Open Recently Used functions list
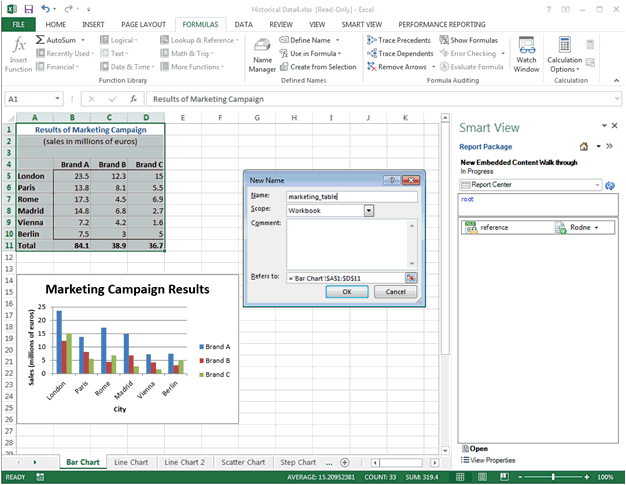Image resolution: width=626 pixels, height=485 pixels. tap(65, 53)
